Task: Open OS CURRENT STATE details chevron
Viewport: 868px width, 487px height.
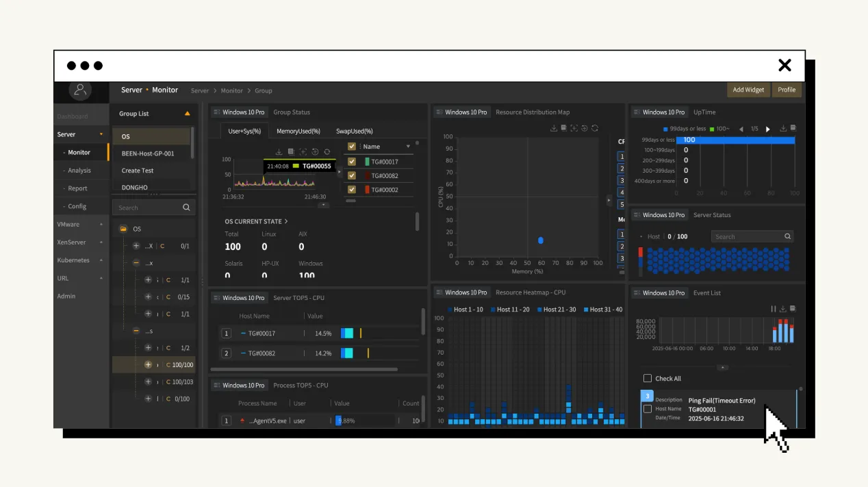Action: (286, 221)
